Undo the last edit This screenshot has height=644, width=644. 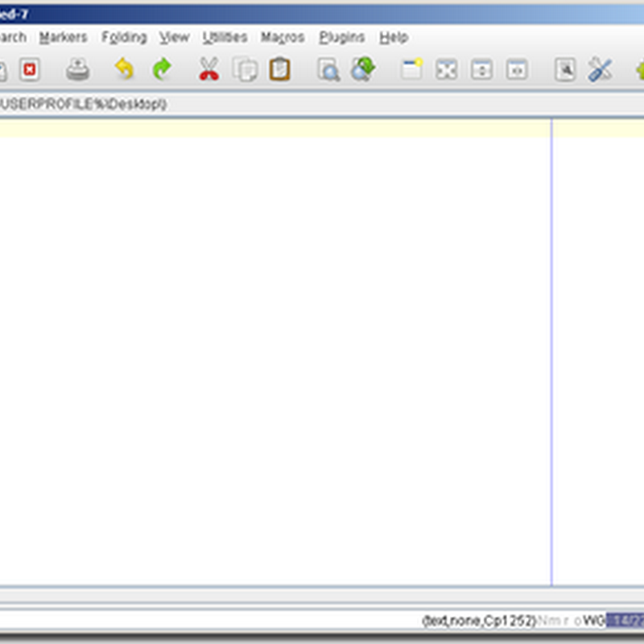[125, 70]
